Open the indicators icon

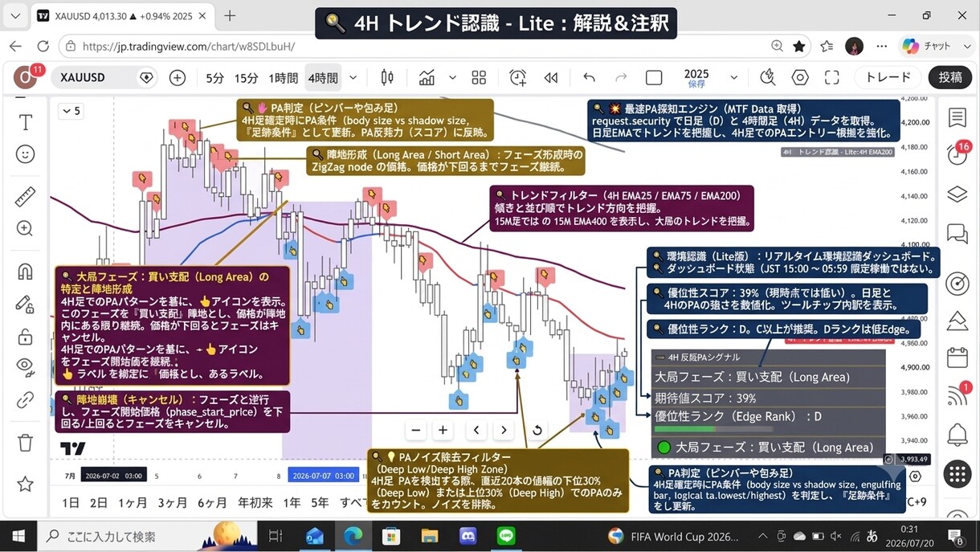point(427,78)
